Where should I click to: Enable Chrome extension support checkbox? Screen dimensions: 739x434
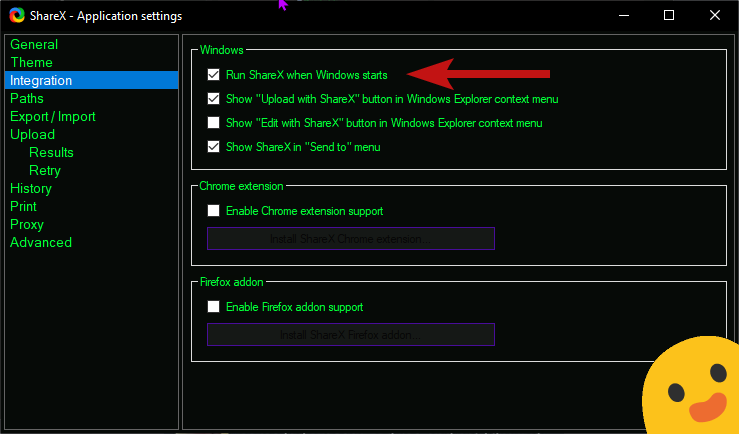(213, 210)
